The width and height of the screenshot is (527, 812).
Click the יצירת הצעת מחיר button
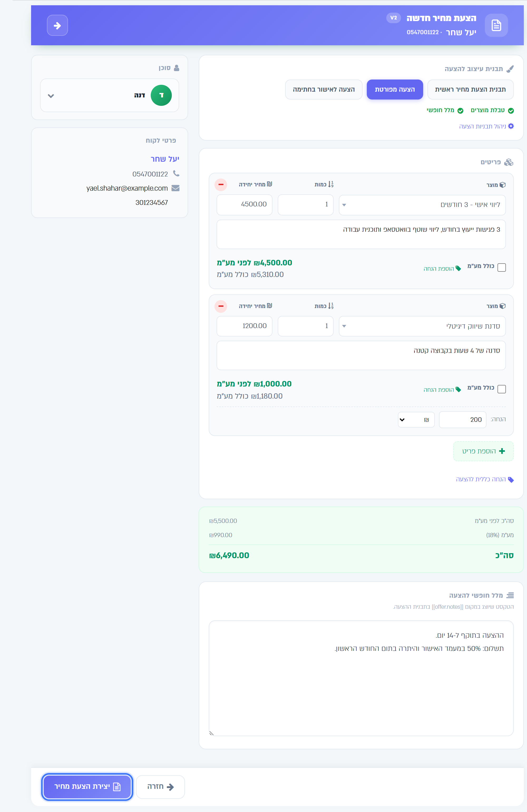pyautogui.click(x=87, y=786)
